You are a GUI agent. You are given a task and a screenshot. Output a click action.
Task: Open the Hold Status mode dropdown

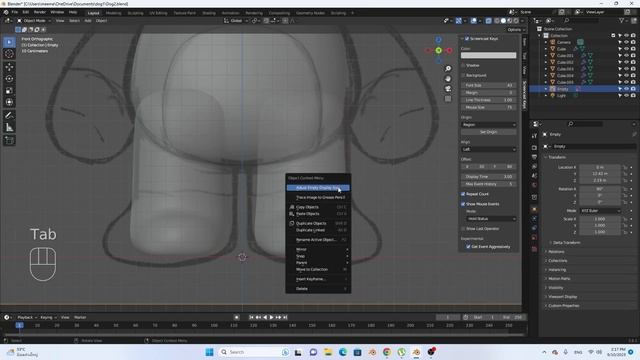tap(491, 219)
